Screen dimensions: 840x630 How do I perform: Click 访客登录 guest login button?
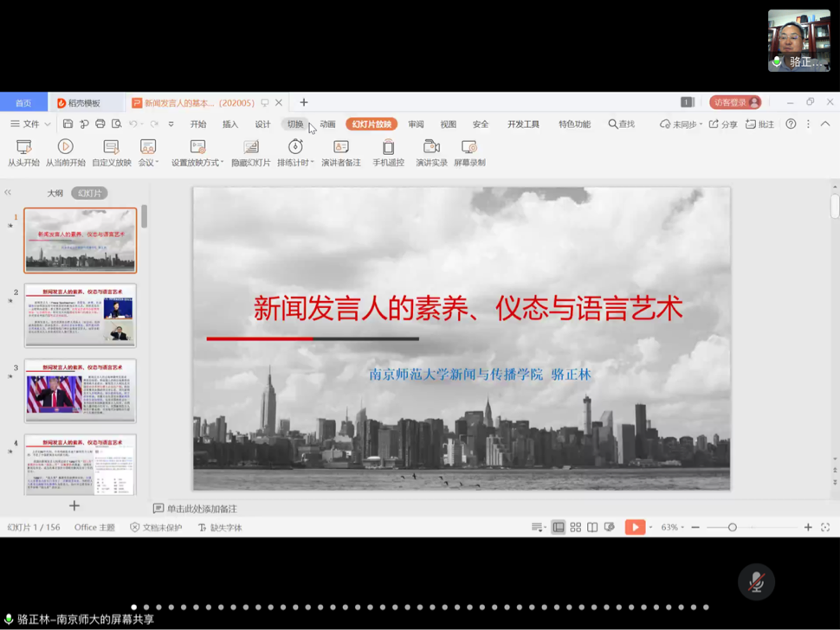734,102
